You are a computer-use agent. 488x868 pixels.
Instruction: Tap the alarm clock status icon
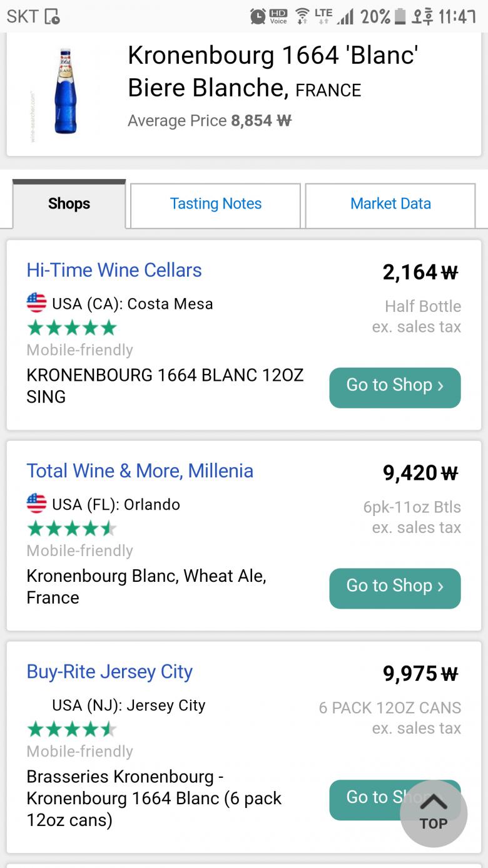pyautogui.click(x=258, y=16)
